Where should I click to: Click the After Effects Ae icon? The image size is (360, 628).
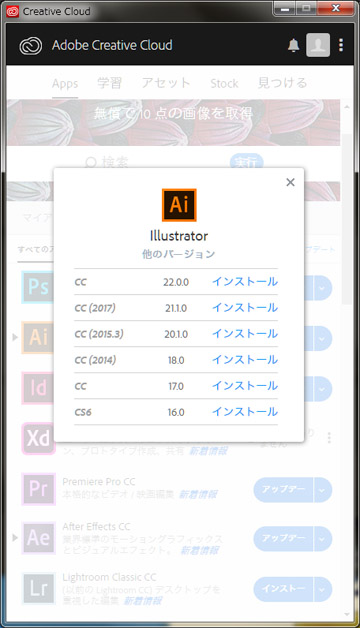(x=38, y=538)
